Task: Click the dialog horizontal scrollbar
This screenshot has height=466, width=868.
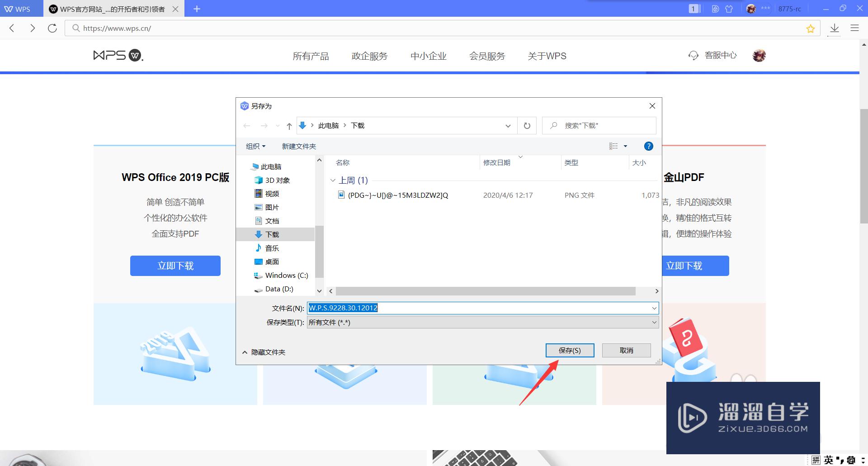Action: coord(486,291)
